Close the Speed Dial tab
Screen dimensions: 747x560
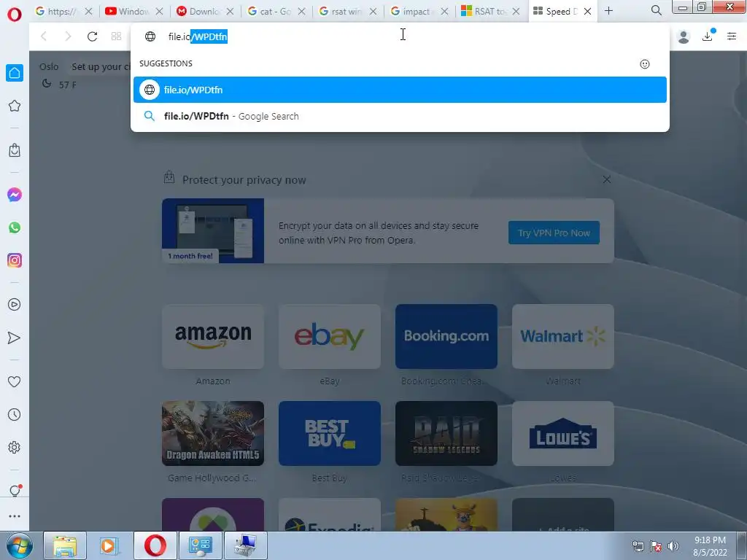pos(587,12)
